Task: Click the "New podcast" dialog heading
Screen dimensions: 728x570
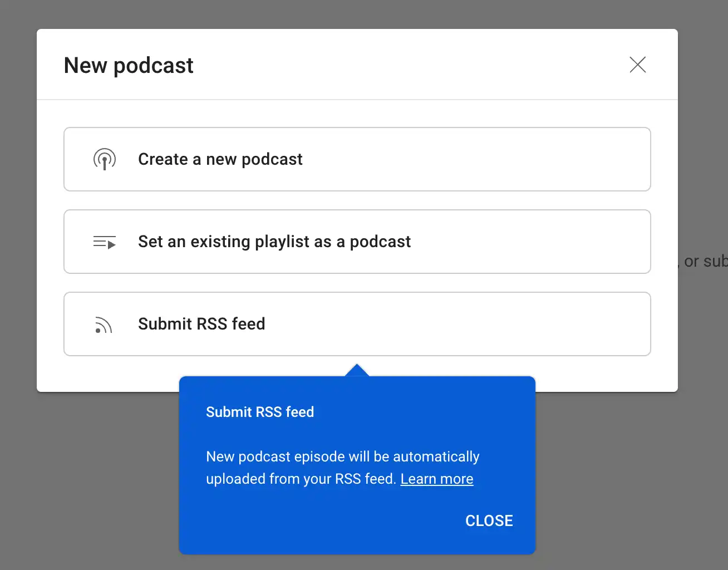Action: [129, 66]
